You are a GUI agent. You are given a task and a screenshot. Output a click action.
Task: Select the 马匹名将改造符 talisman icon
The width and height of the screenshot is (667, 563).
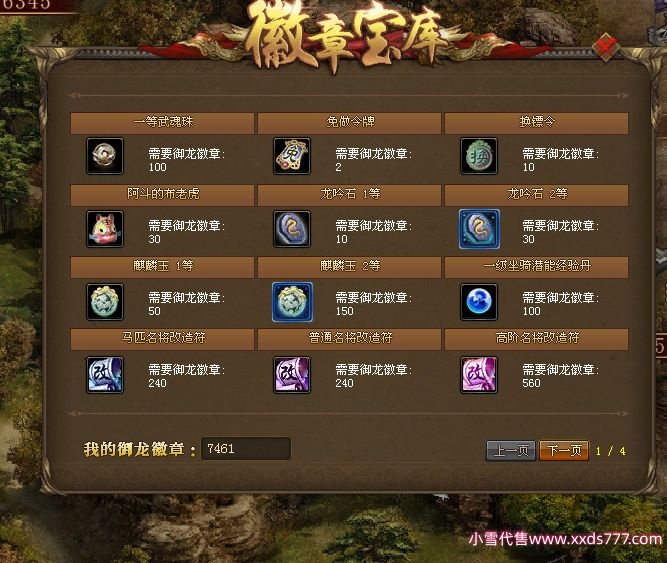[x=105, y=375]
